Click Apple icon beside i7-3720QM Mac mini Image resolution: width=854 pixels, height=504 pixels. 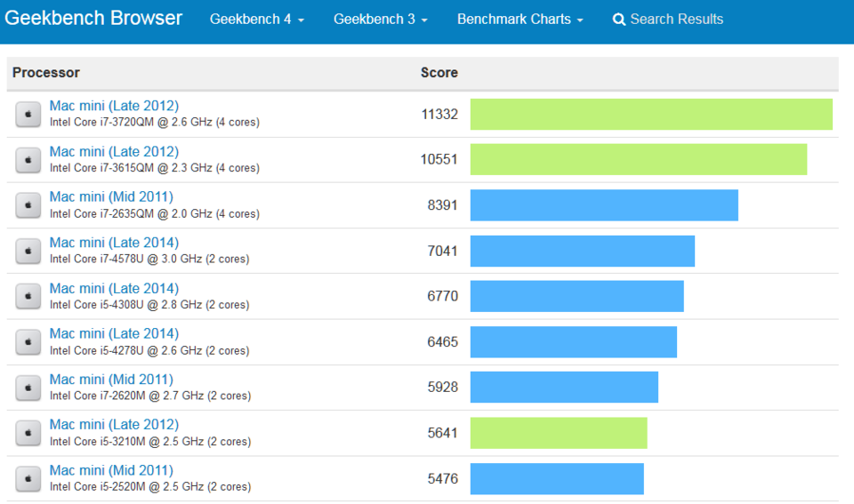pyautogui.click(x=28, y=115)
